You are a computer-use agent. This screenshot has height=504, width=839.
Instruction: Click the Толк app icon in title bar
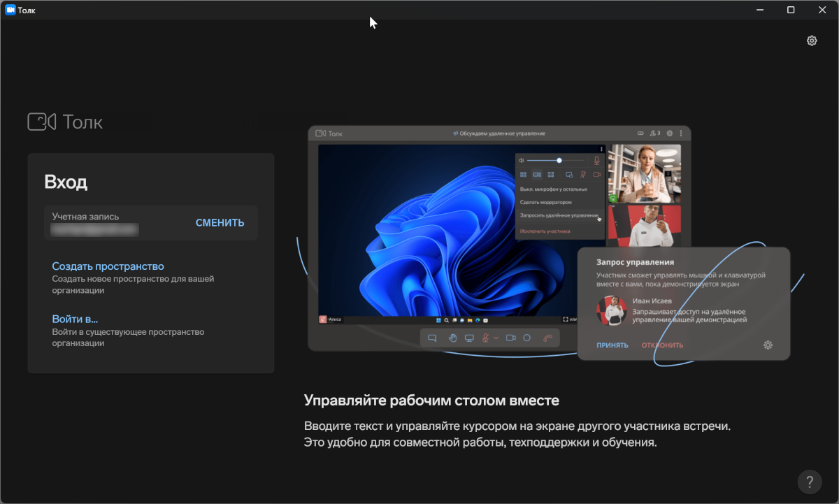(10, 10)
